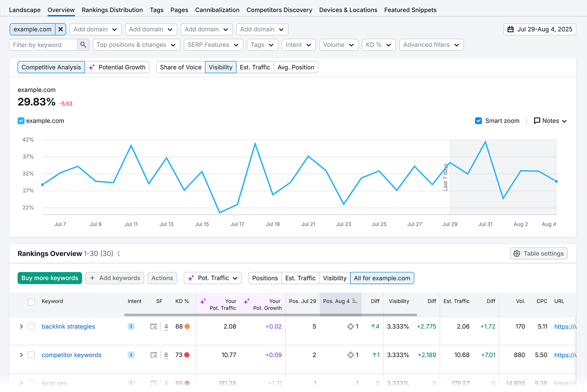
Task: Open the Tags filter dropdown
Action: 262,45
